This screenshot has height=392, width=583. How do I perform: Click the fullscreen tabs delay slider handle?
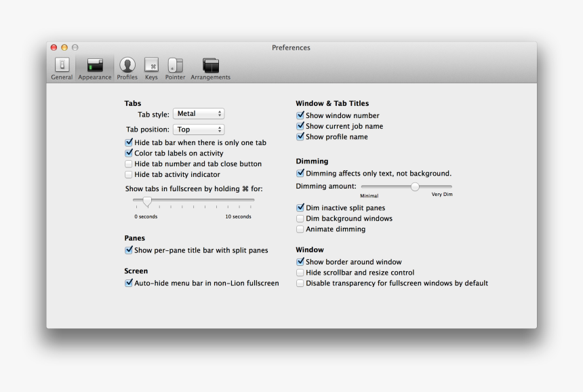(x=147, y=201)
